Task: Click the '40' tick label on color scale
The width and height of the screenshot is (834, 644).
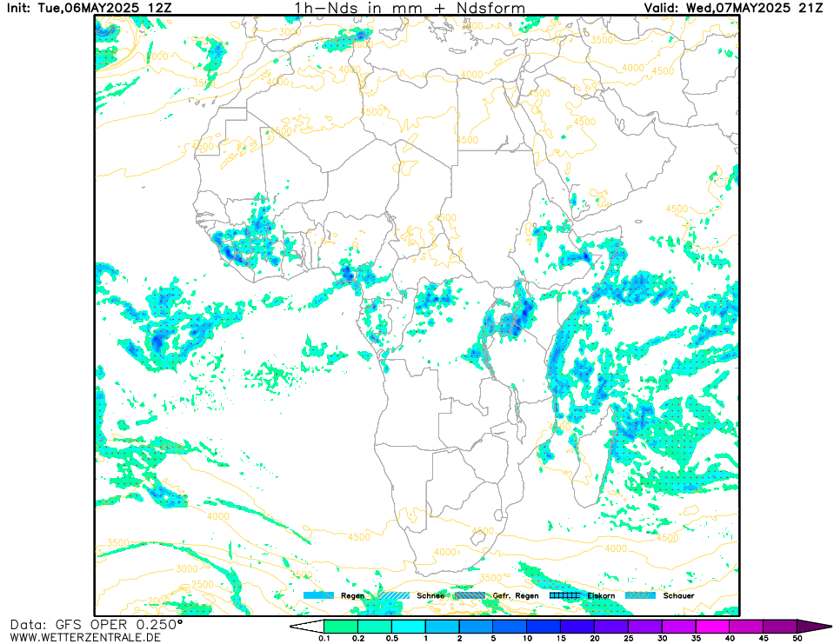Action: [x=730, y=638]
